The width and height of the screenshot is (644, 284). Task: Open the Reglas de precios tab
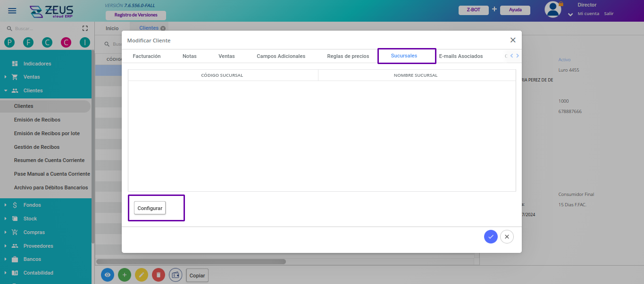[348, 56]
